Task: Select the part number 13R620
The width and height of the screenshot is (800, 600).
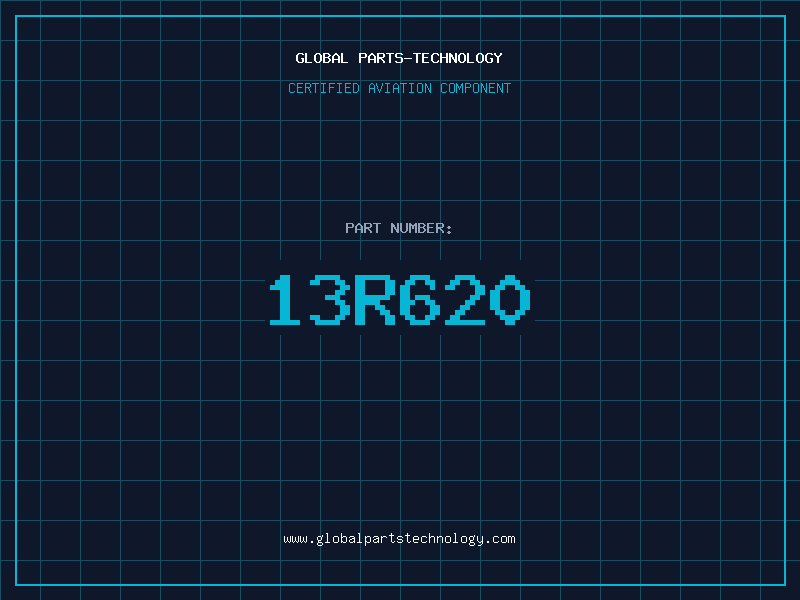Action: [400, 300]
